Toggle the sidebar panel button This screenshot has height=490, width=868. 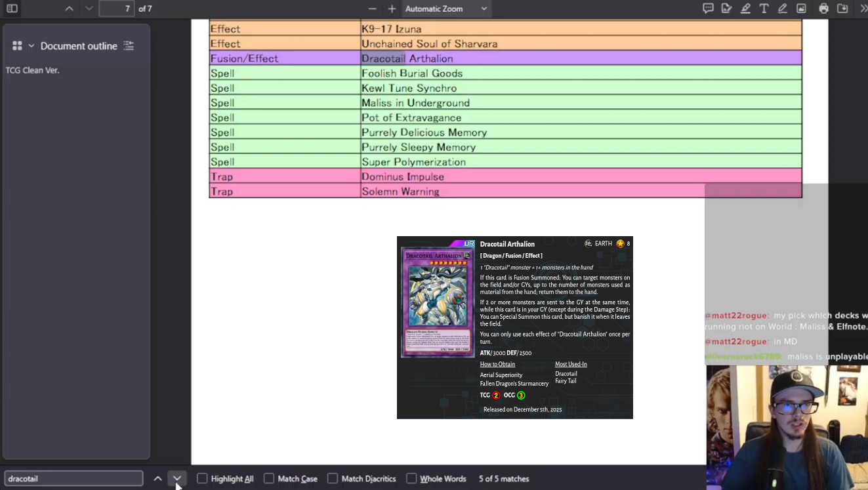coord(12,9)
